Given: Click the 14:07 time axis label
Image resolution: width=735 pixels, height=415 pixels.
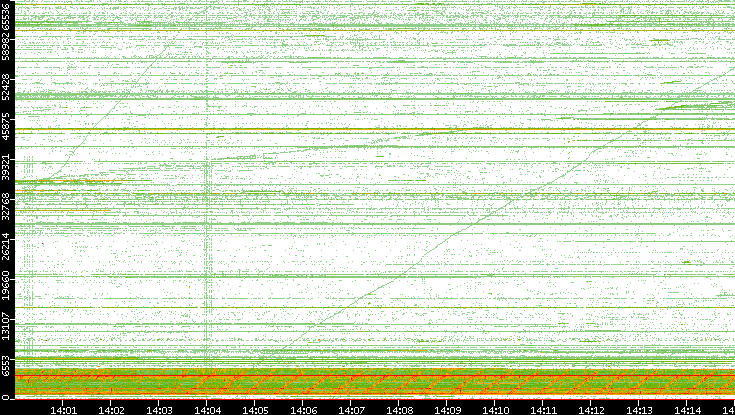Looking at the screenshot, I should click(351, 410).
